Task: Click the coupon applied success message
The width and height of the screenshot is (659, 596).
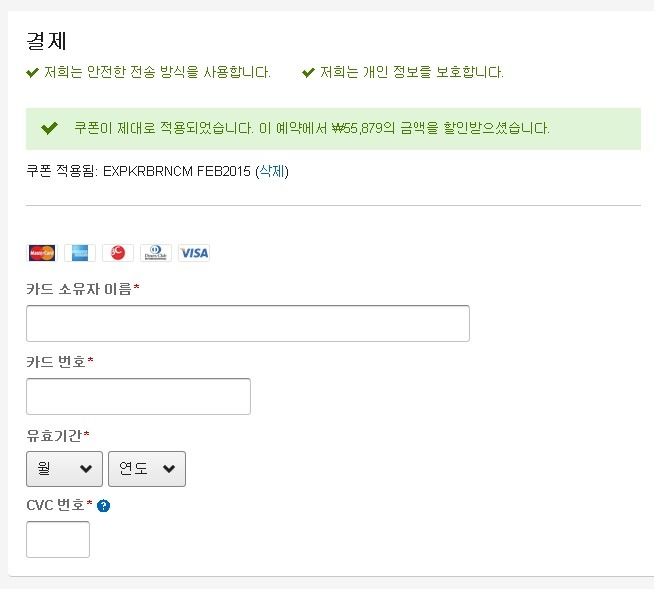Action: (x=312, y=128)
